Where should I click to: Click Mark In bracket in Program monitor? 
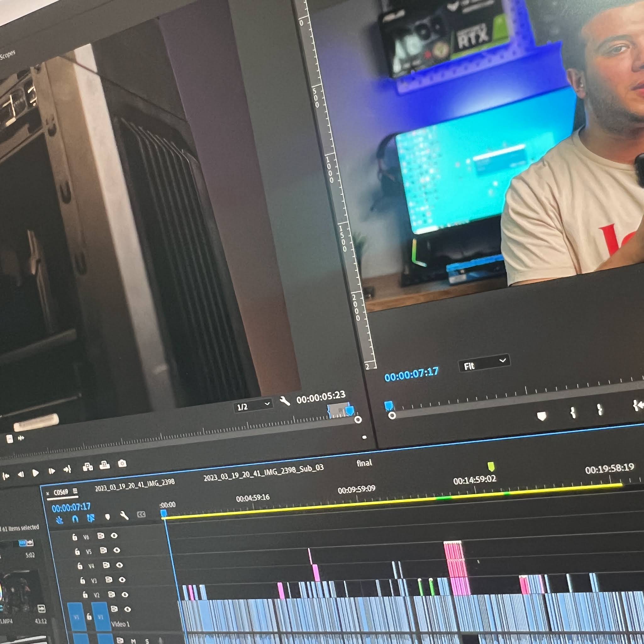573,413
